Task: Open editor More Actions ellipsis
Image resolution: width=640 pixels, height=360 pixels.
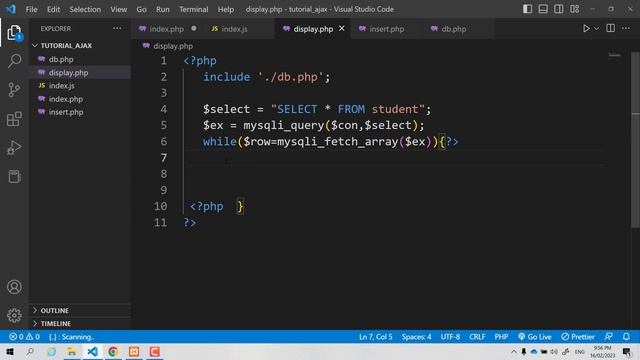Action: click(626, 29)
